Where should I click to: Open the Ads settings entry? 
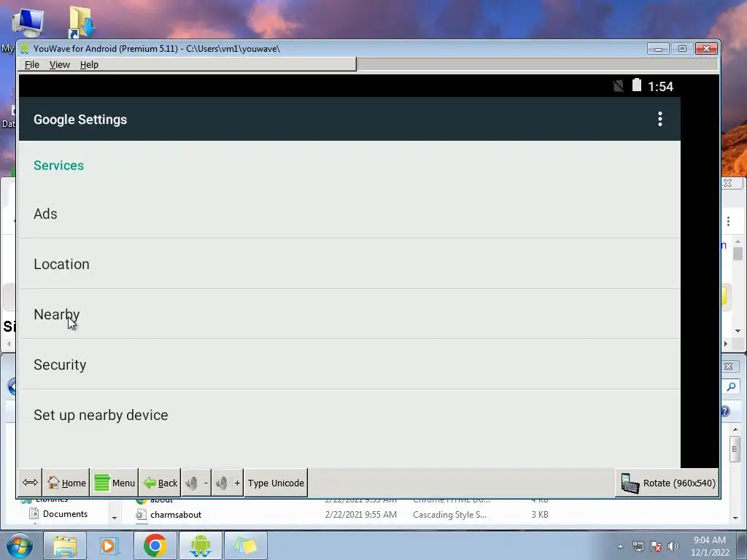(349, 214)
